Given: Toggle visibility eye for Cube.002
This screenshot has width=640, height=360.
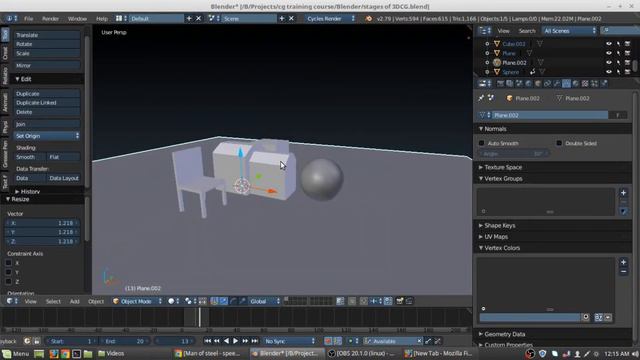Looking at the screenshot, I should tap(609, 44).
